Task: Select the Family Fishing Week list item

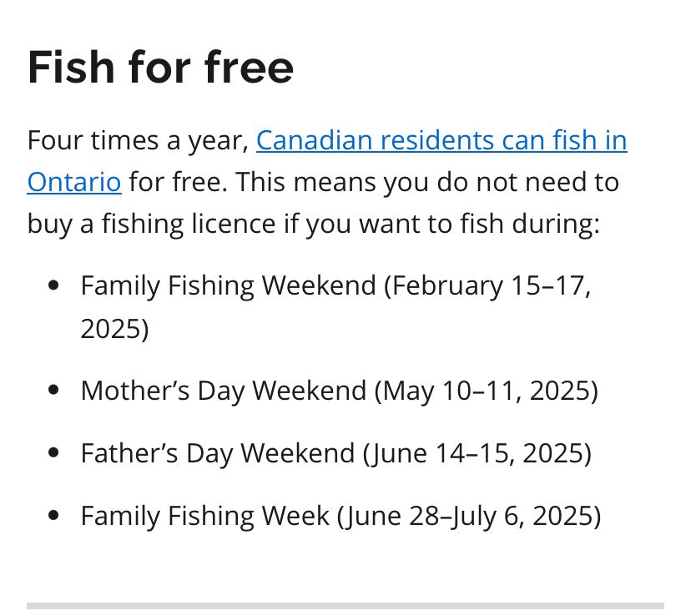Action: coord(340,516)
